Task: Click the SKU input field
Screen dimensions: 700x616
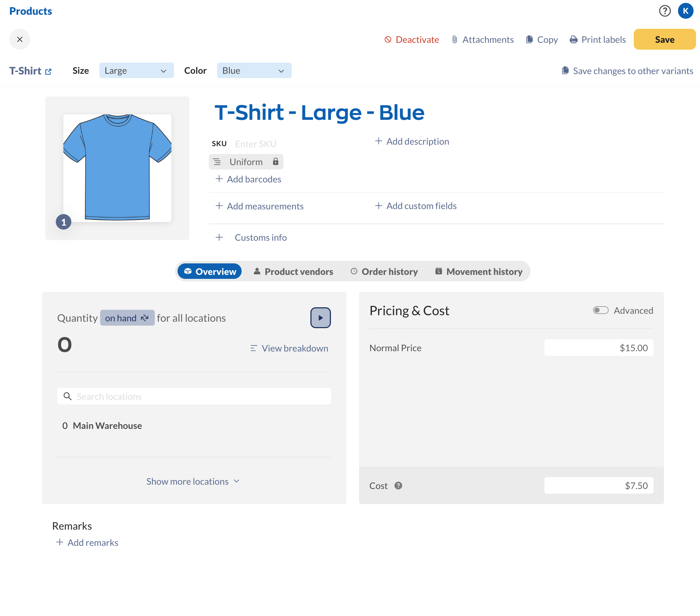Action: point(256,144)
